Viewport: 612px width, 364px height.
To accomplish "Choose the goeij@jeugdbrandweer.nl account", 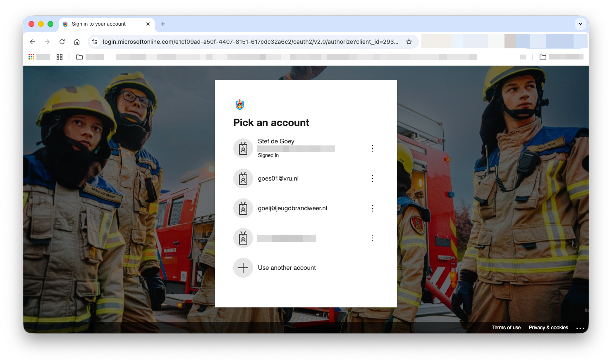I will (x=306, y=208).
